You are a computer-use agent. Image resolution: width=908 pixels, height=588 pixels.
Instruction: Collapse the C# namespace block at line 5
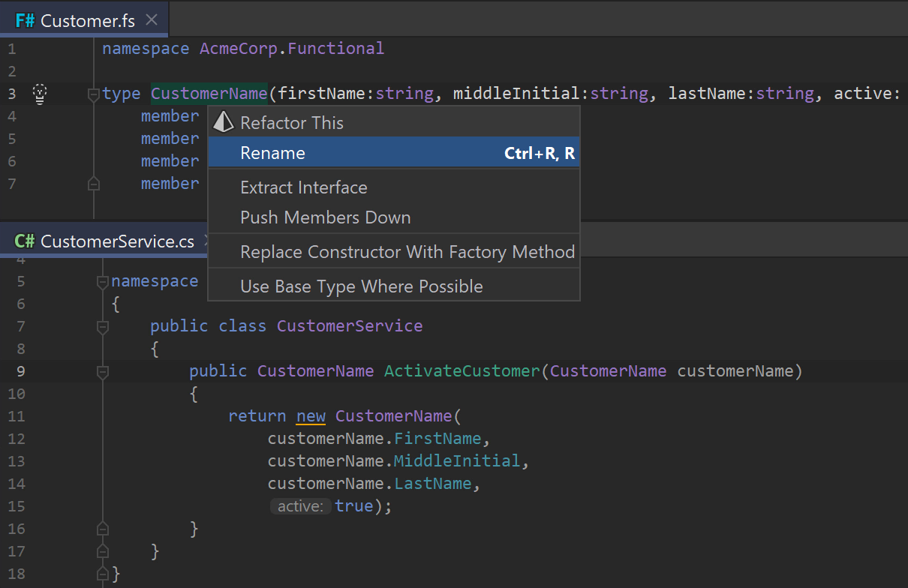[x=103, y=282]
